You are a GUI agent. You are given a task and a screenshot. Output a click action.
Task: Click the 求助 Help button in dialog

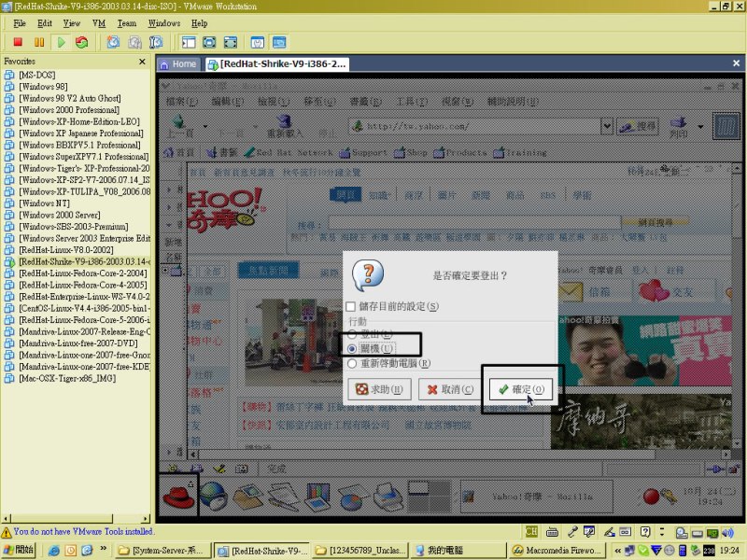click(x=379, y=389)
